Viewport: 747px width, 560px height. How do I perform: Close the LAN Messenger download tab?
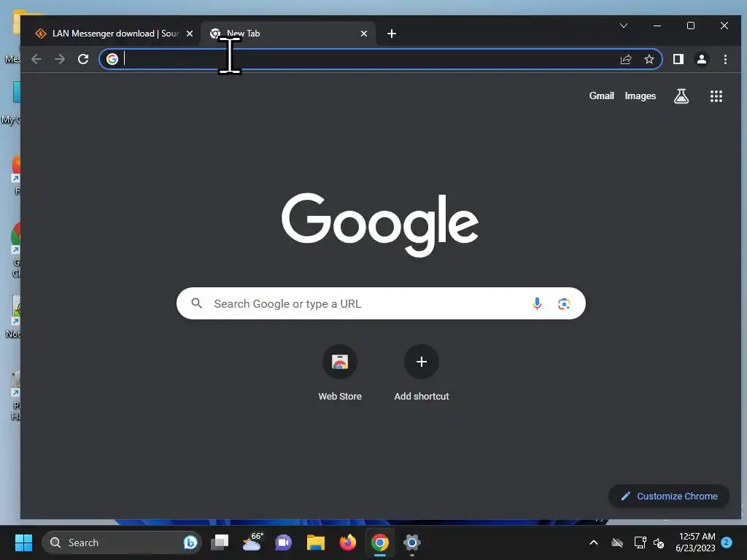pos(190,34)
